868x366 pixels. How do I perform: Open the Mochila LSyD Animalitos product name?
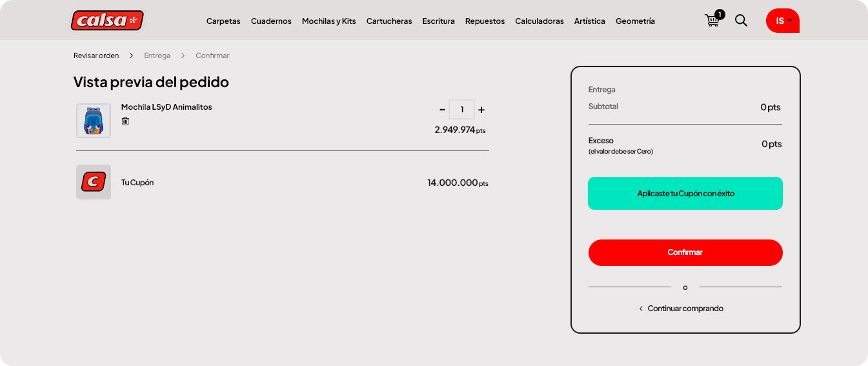pyautogui.click(x=167, y=107)
